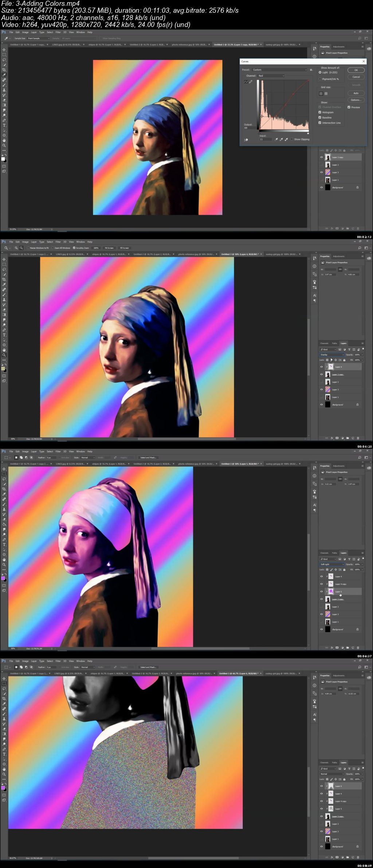Choose the detailed grid size icon in Curves
373x868 pixels.
click(326, 93)
